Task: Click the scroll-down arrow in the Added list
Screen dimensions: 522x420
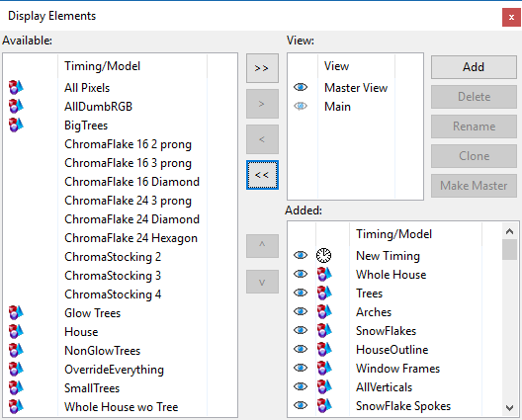Action: [x=509, y=408]
